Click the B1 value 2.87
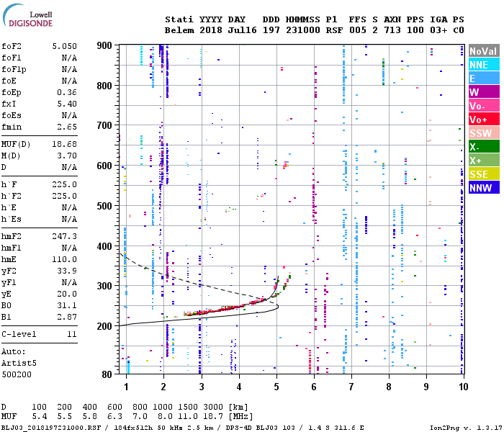504x432 pixels. [67, 318]
